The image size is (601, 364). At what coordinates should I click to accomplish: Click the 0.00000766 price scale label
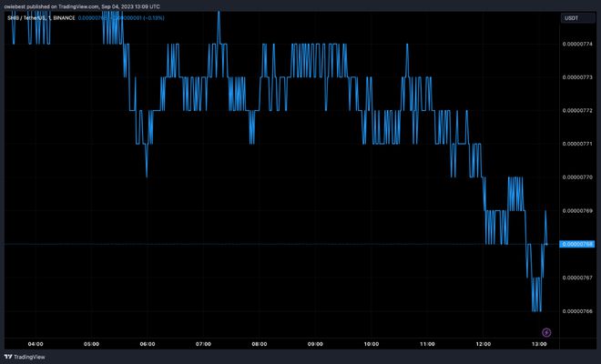point(578,311)
